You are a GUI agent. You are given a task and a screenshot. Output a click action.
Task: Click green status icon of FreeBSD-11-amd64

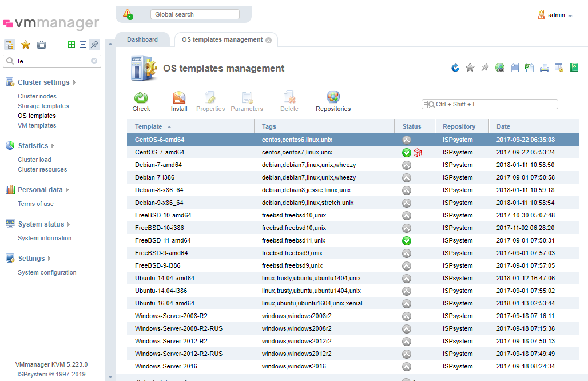click(407, 241)
